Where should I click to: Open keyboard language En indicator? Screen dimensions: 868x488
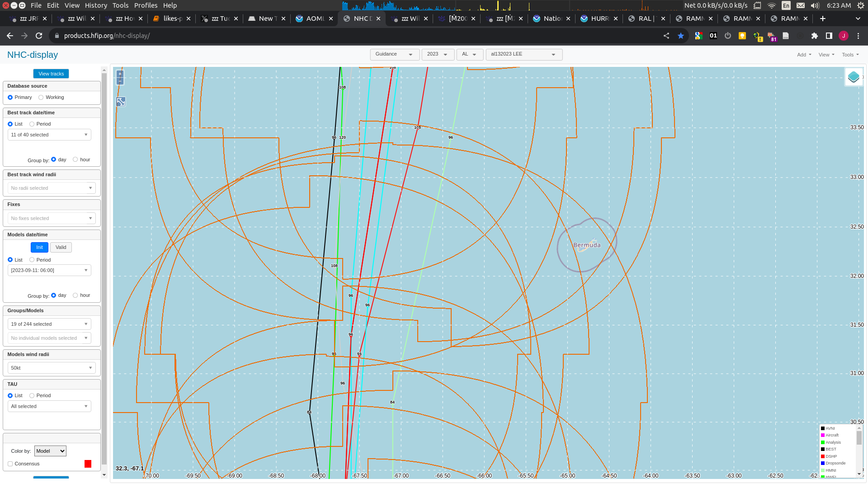click(786, 5)
